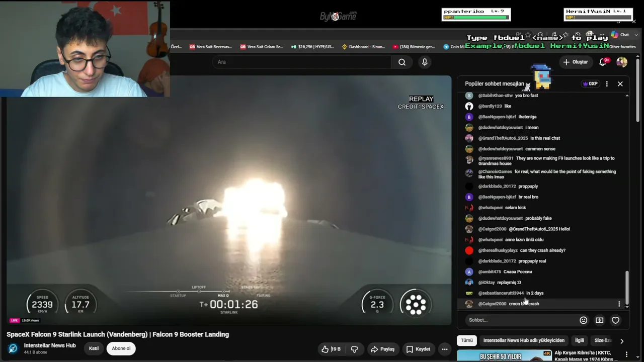Open the Alp Kırşan Kıbrıs video thumbnail

[504, 355]
